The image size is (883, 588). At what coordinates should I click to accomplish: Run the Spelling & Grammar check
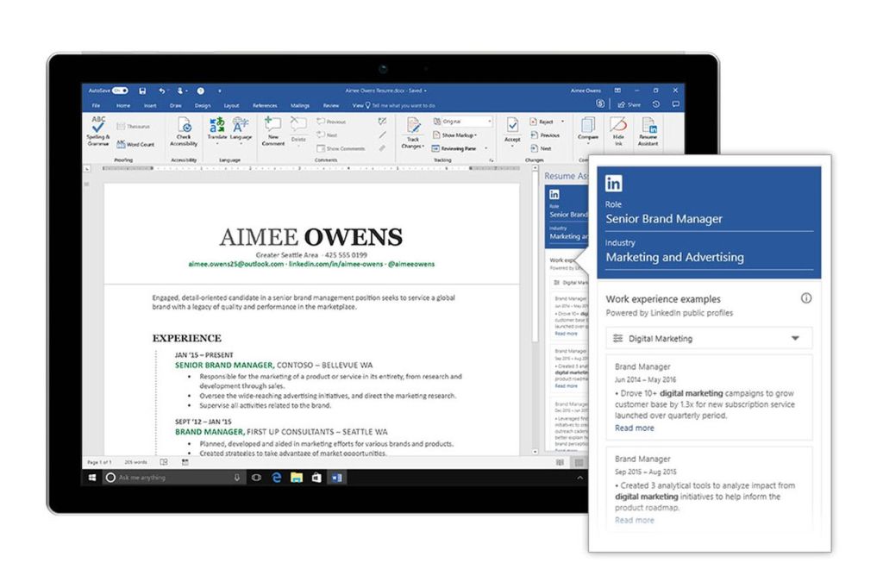point(96,129)
